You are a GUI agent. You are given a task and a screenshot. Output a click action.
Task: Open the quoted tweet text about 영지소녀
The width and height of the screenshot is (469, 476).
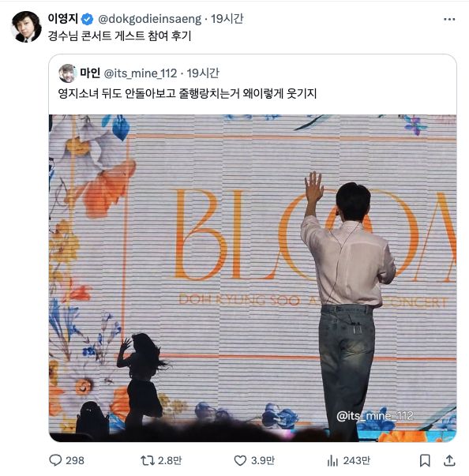[187, 93]
